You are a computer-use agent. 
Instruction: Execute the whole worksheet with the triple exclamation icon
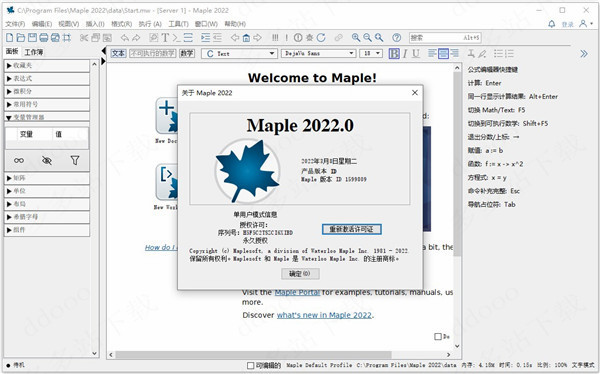[x=275, y=38]
